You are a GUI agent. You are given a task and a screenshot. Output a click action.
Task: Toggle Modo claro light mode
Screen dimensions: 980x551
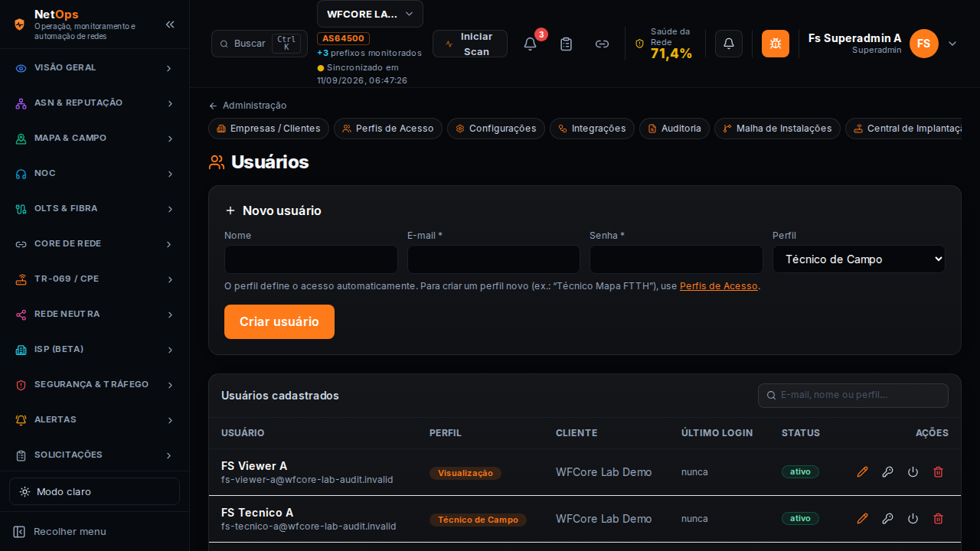pos(94,491)
